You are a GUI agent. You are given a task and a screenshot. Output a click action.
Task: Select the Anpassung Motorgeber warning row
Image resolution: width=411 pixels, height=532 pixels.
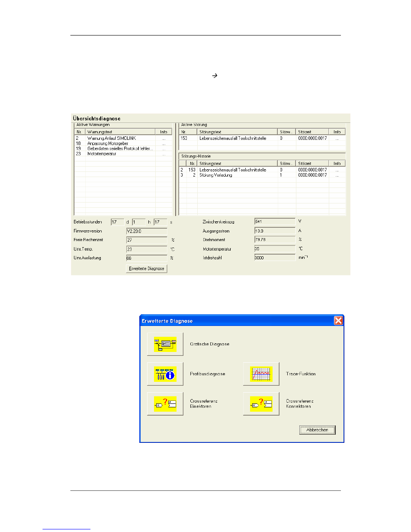(123, 143)
